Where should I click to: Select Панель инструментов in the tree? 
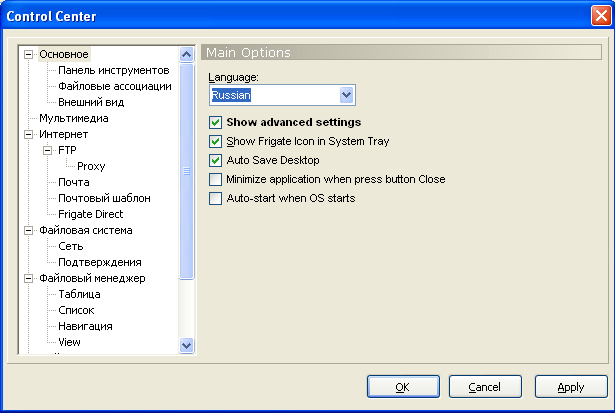[113, 71]
